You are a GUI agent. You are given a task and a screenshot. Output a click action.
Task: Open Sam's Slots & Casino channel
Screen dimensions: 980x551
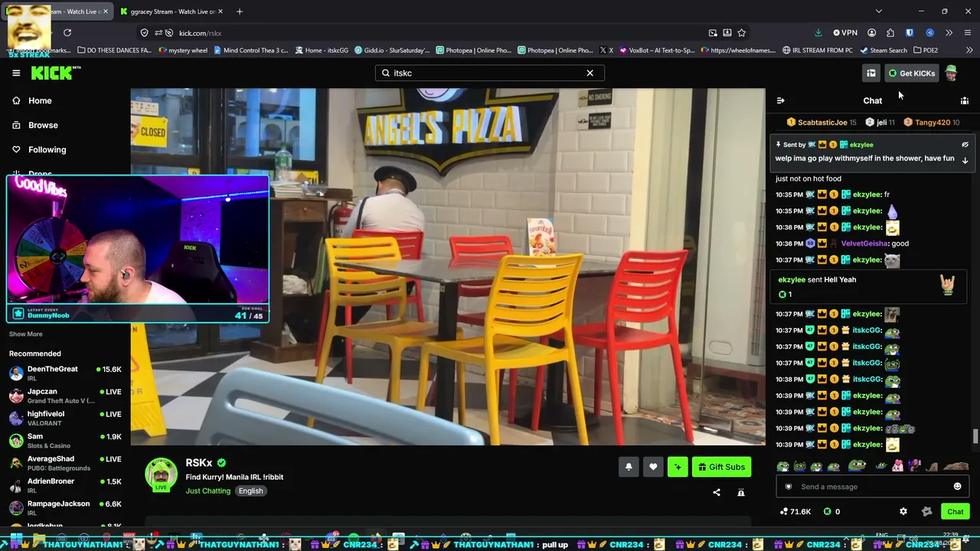click(65, 440)
